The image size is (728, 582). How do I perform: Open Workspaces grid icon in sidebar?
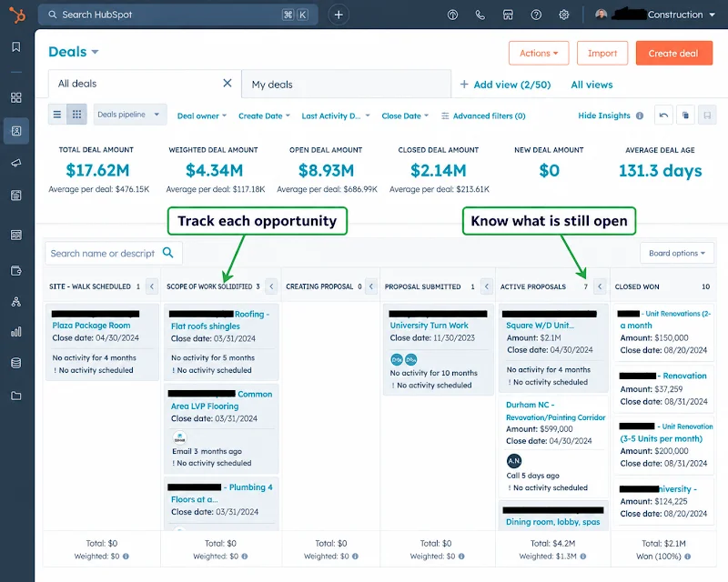click(16, 97)
